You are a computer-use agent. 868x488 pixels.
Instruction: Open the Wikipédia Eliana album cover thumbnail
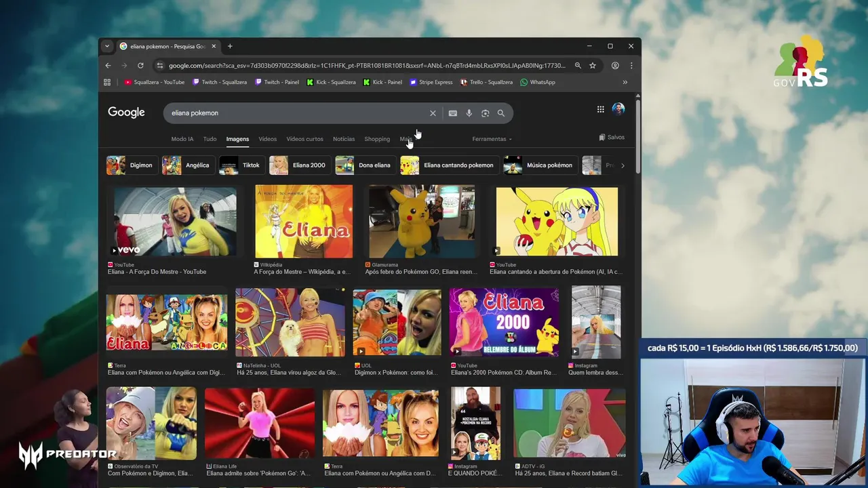tap(304, 223)
